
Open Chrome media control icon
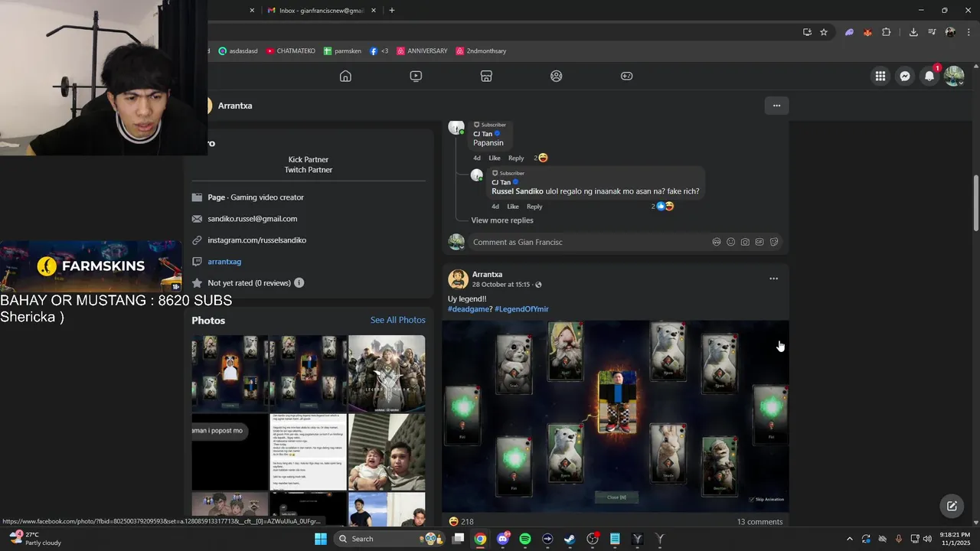coord(932,32)
